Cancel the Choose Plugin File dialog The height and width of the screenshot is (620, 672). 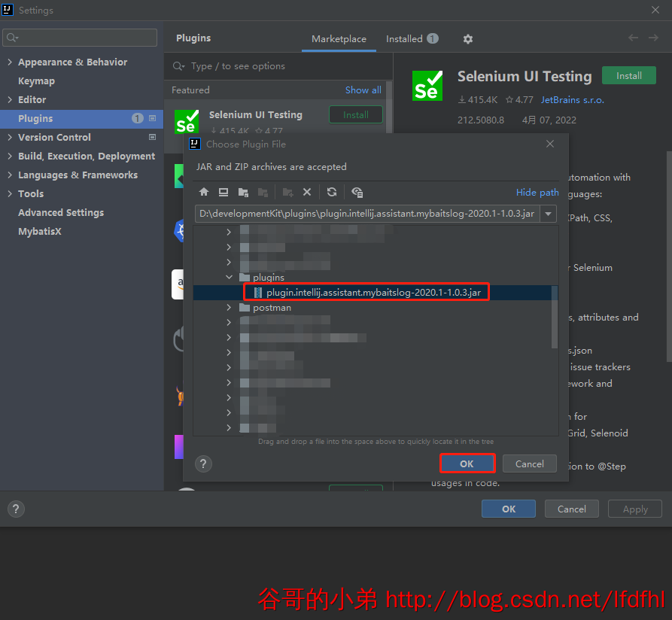pos(530,463)
